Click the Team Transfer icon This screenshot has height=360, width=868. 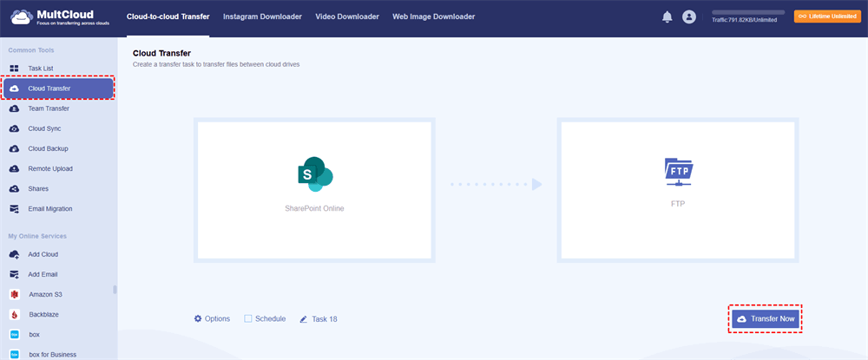pyautogui.click(x=15, y=109)
